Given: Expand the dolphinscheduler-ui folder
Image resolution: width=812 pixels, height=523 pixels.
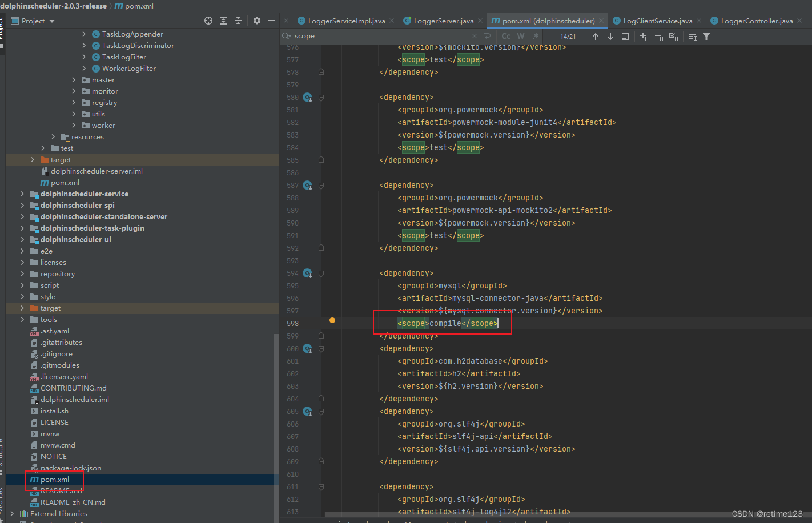Looking at the screenshot, I should coord(22,240).
